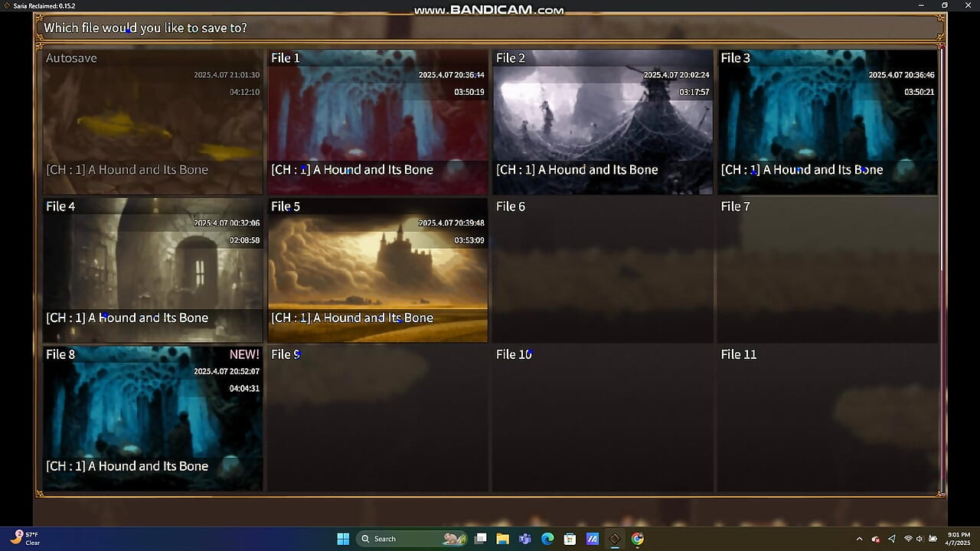The image size is (980, 551).
Task: Select the Autosave slot
Action: click(x=152, y=122)
